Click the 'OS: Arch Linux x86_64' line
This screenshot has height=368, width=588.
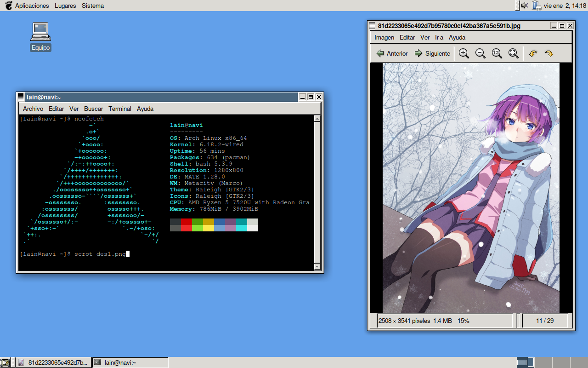[x=209, y=138]
